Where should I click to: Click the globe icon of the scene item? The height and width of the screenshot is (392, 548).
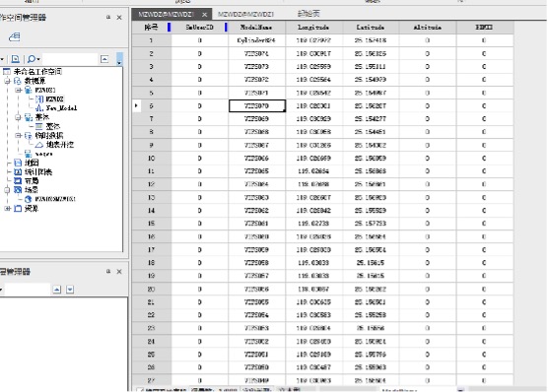[29, 199]
